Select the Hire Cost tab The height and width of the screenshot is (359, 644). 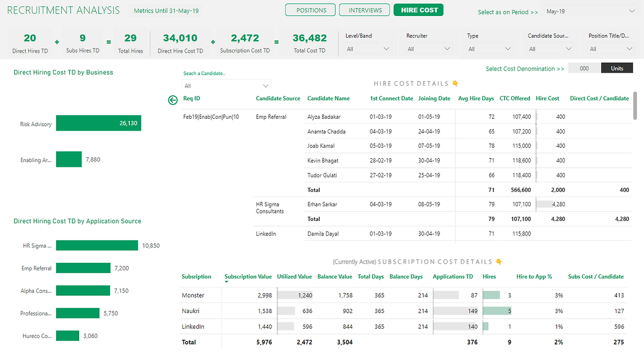coord(418,10)
